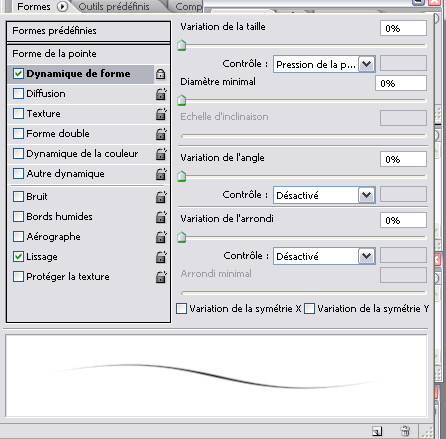Open the Pression de la plume control dropdown
This screenshot has height=439, width=446.
pyautogui.click(x=324, y=64)
